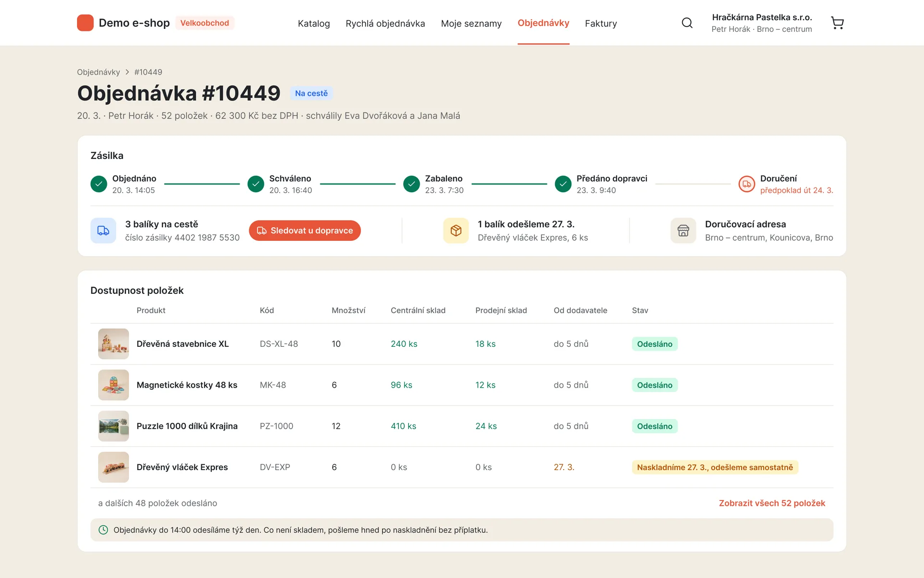Click the Demo e-shop title
The height and width of the screenshot is (578, 924).
134,23
